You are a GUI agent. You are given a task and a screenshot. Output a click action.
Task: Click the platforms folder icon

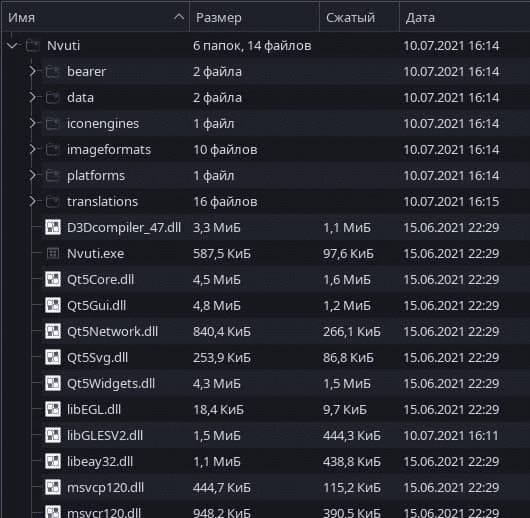point(53,175)
